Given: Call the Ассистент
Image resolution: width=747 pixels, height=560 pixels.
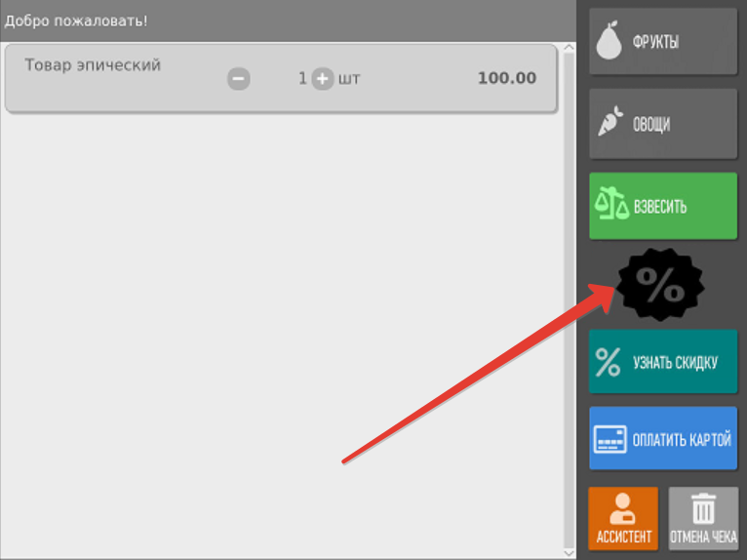Looking at the screenshot, I should coord(623,518).
